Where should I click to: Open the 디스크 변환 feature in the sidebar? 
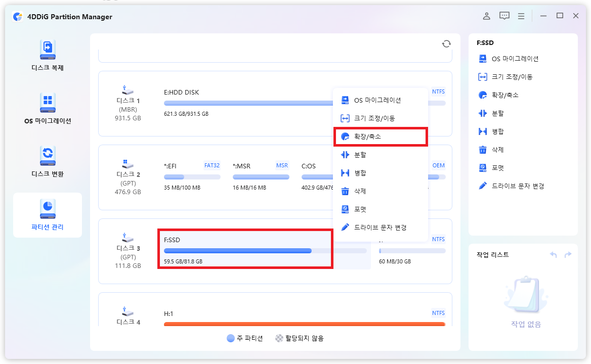click(x=47, y=161)
